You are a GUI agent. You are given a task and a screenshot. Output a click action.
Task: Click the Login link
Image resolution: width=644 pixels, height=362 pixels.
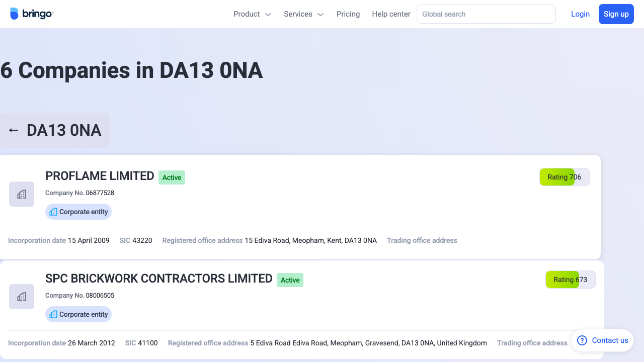tap(580, 14)
